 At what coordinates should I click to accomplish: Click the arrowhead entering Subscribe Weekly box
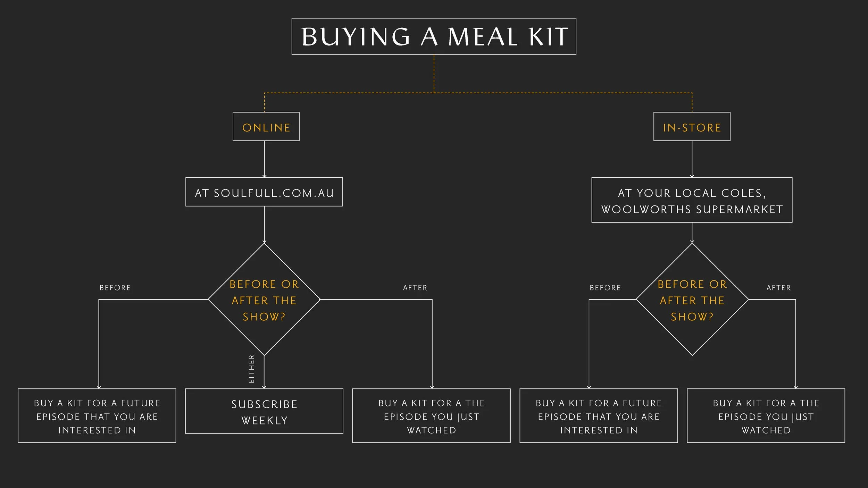coord(264,387)
